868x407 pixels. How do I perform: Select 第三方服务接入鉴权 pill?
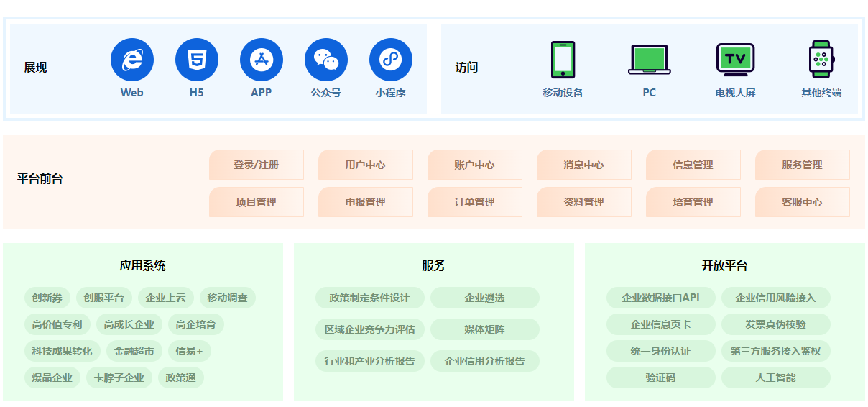point(776,351)
